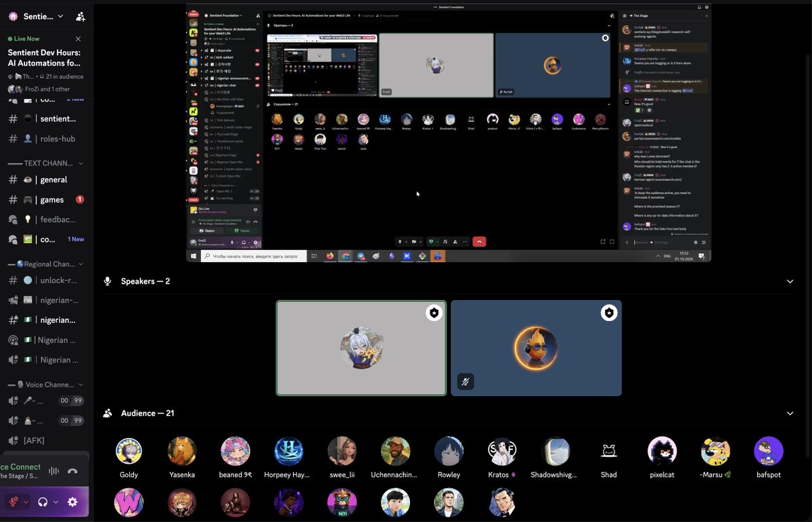The image size is (812, 522).
Task: Collapse the Speakers — 2 section
Action: click(790, 281)
